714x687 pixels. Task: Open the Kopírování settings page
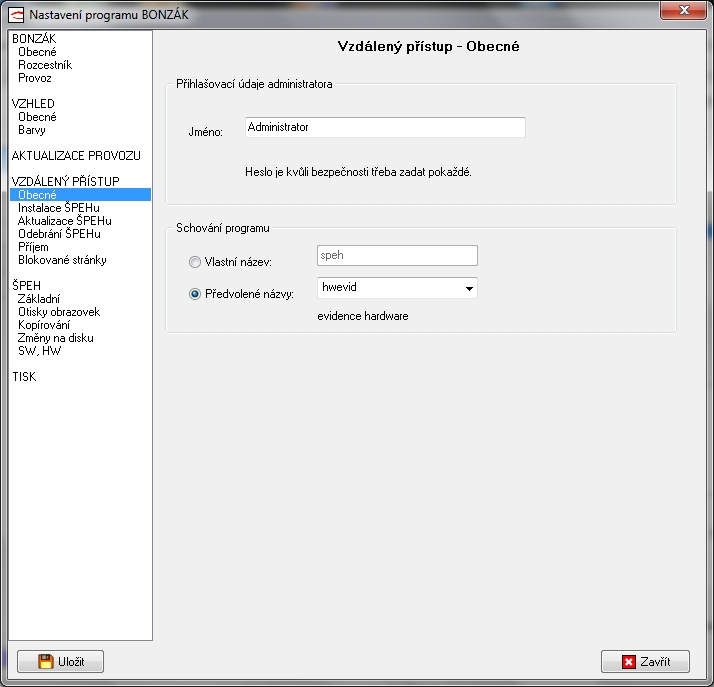[x=44, y=325]
